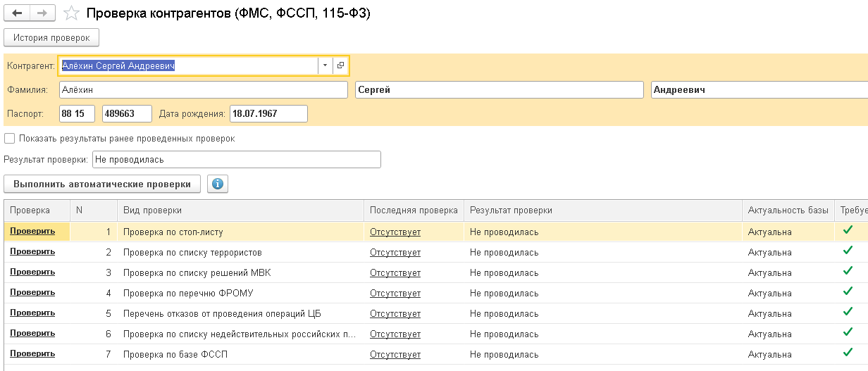This screenshot has width=868, height=371.
Task: Click the back navigation arrow
Action: (18, 13)
